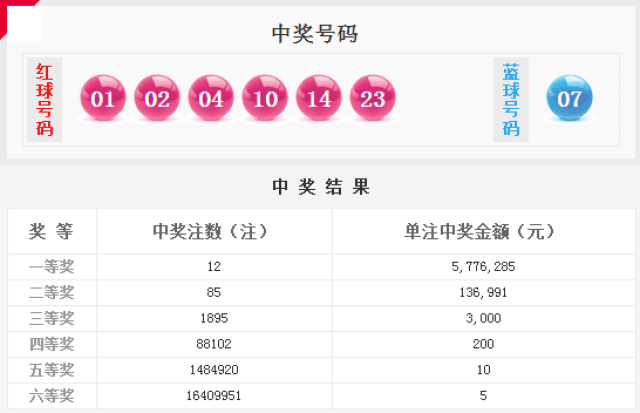The width and height of the screenshot is (640, 413).
Task: Click the prize amount 3,000
Action: pos(483,318)
